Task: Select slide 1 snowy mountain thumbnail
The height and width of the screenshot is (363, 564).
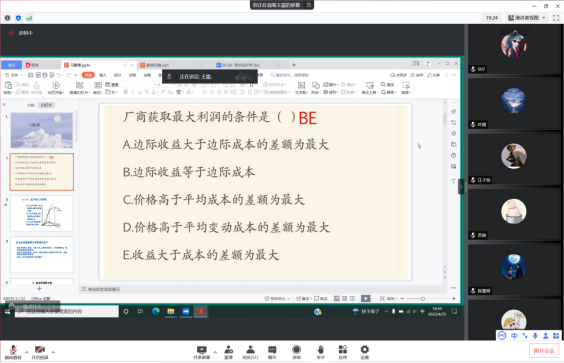Action: coord(42,130)
